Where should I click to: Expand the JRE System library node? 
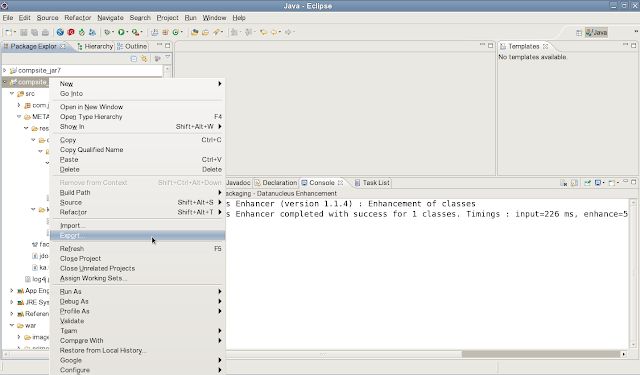tap(12, 302)
